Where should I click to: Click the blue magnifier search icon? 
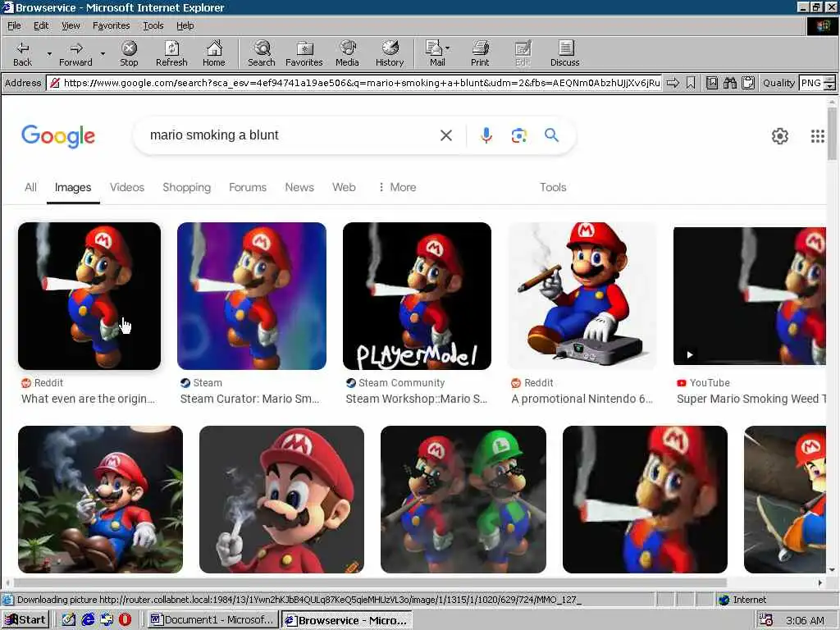552,135
